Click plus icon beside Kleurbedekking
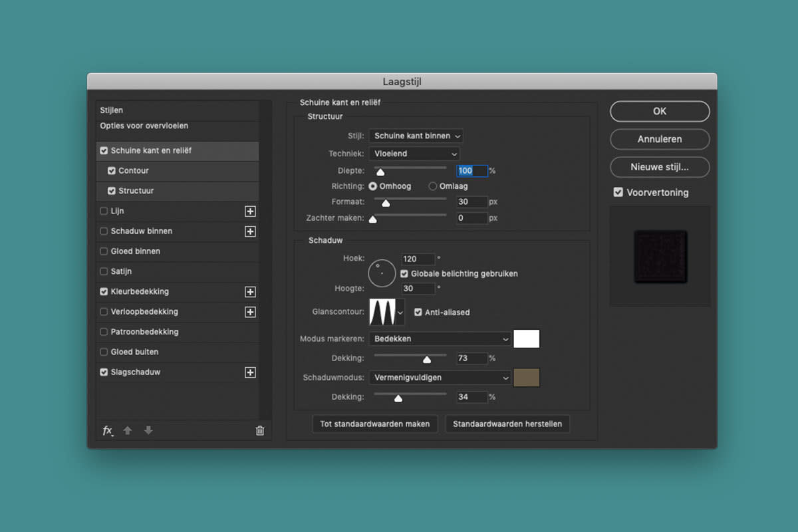 click(x=250, y=292)
